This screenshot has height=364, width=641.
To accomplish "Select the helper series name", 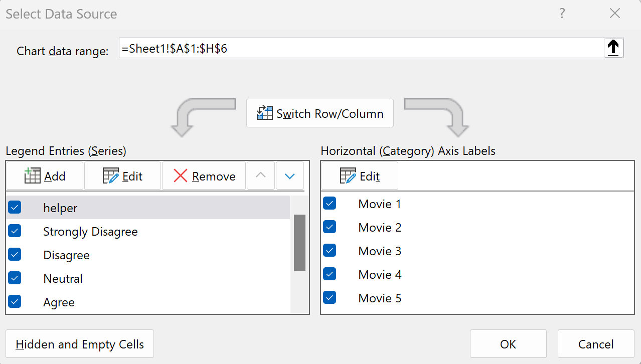I will pos(61,208).
